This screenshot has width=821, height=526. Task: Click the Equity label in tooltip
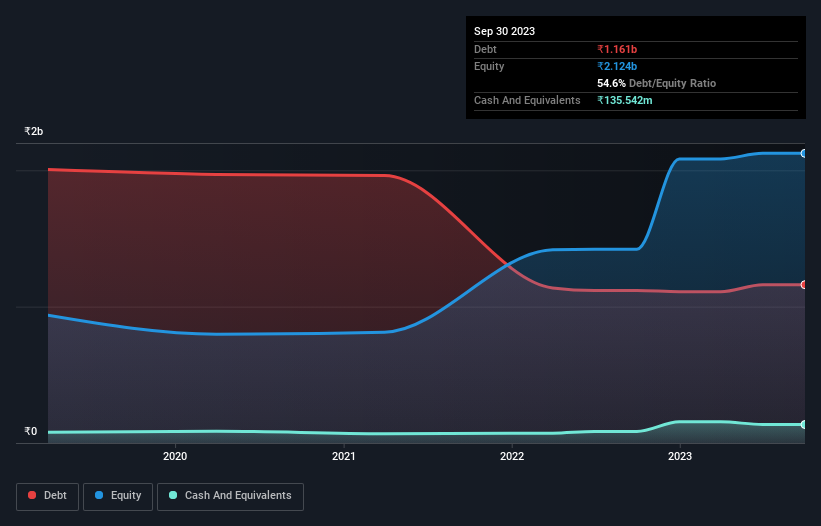coord(489,66)
